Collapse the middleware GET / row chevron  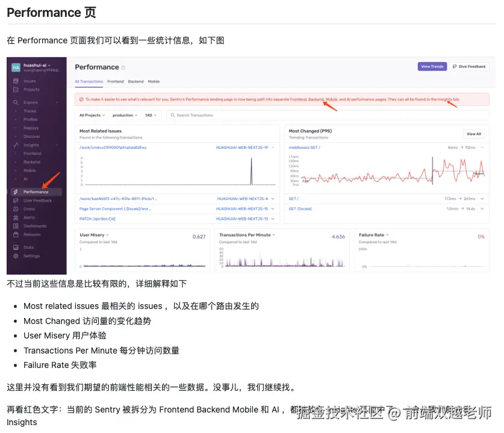[x=482, y=147]
